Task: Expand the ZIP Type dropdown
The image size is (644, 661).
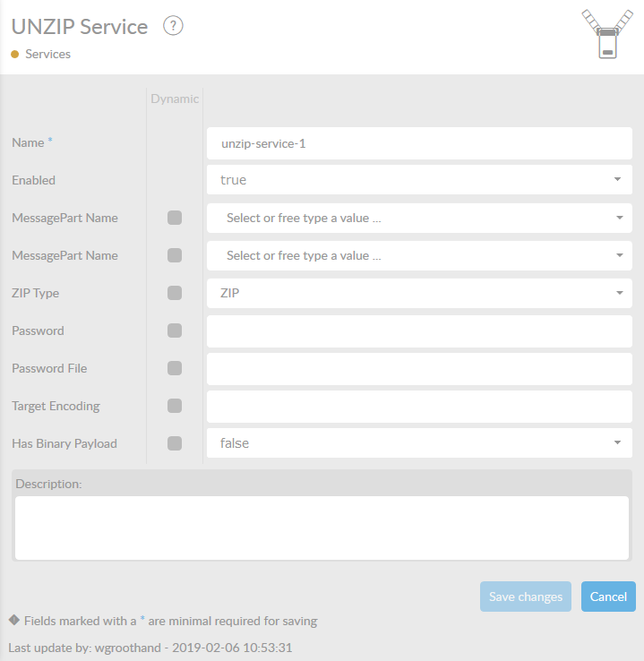Action: 419,293
